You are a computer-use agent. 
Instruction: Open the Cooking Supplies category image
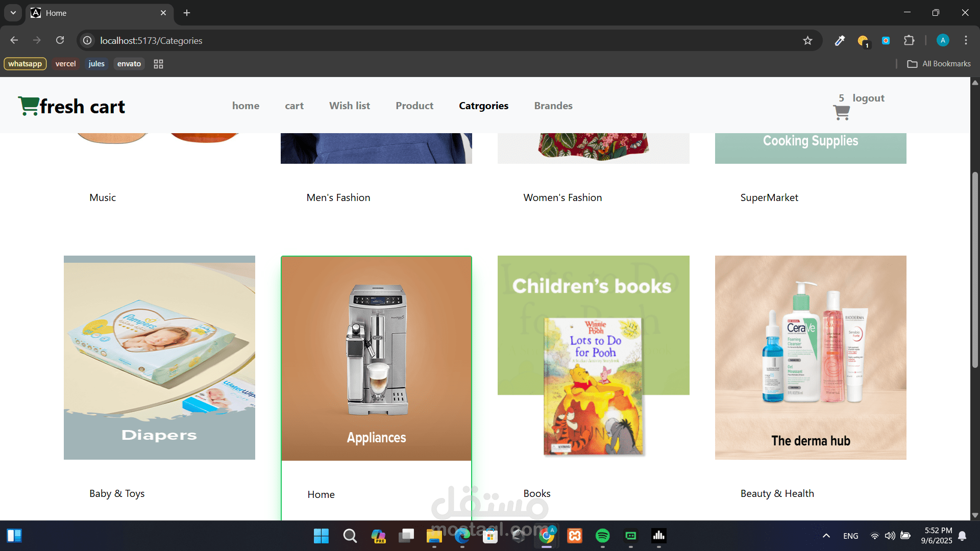coord(811,148)
